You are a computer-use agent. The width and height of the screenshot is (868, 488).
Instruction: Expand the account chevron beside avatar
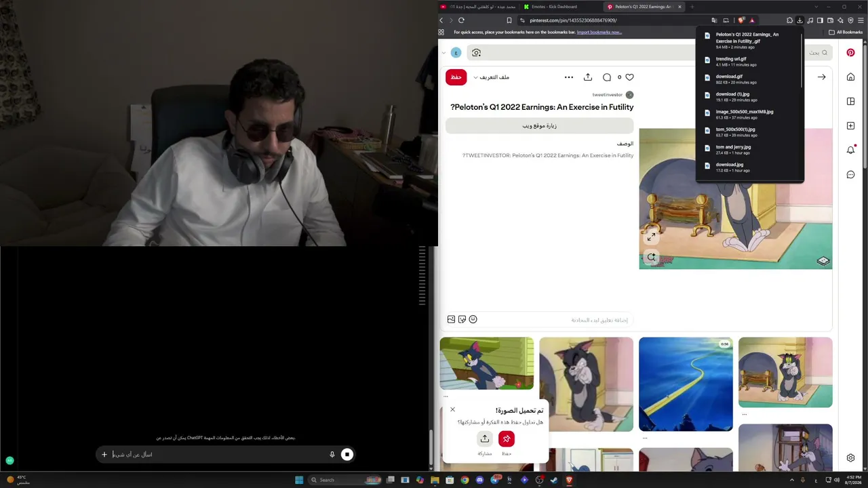click(x=443, y=53)
